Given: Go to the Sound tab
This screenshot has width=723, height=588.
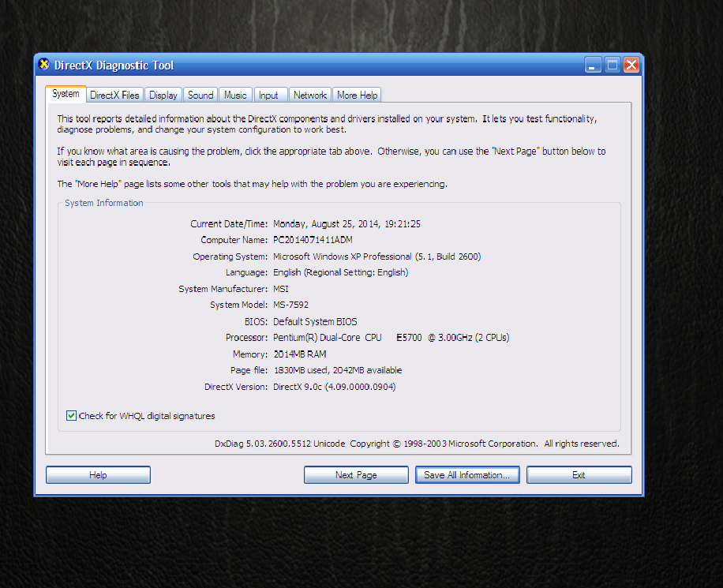Looking at the screenshot, I should click(200, 96).
